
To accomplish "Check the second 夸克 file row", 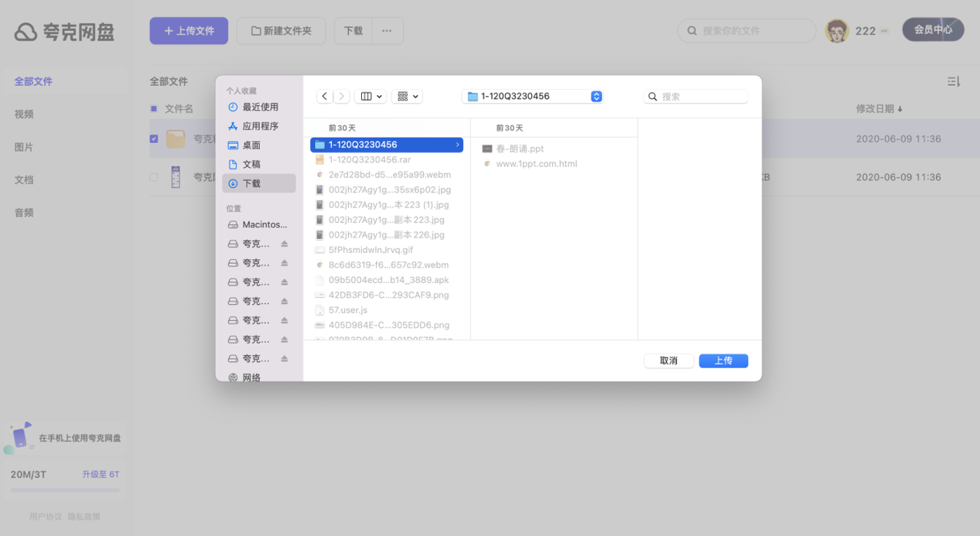I will (x=154, y=176).
